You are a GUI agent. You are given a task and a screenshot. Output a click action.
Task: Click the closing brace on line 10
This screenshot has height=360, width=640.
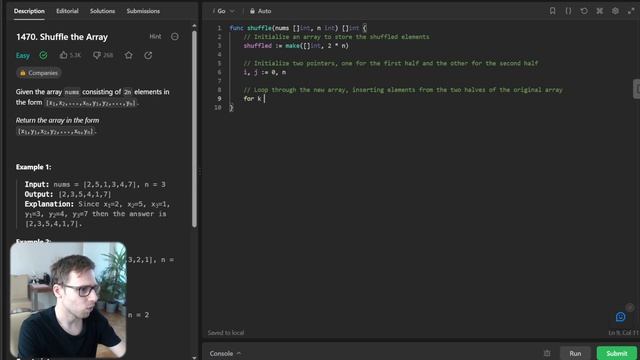tap(231, 108)
